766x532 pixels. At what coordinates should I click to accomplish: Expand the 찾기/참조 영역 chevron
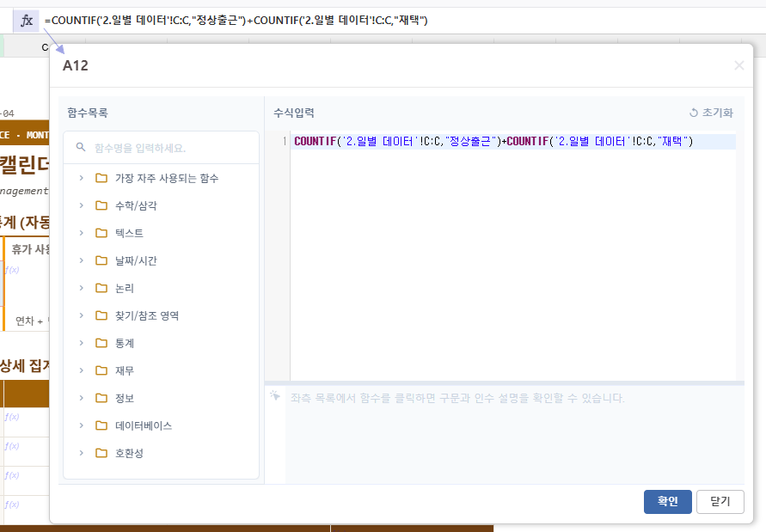pyautogui.click(x=82, y=315)
